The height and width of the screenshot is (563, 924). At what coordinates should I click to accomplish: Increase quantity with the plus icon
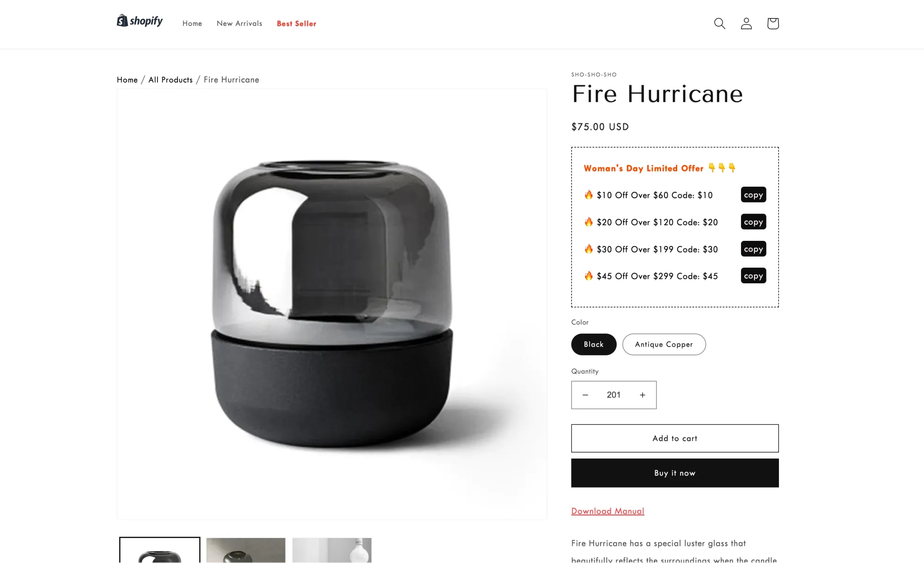coord(642,395)
